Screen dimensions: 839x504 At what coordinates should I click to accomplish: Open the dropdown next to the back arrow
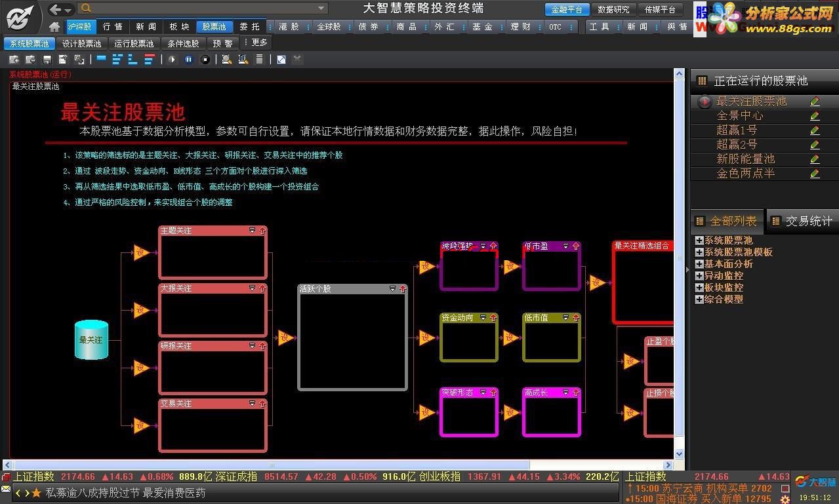68,10
